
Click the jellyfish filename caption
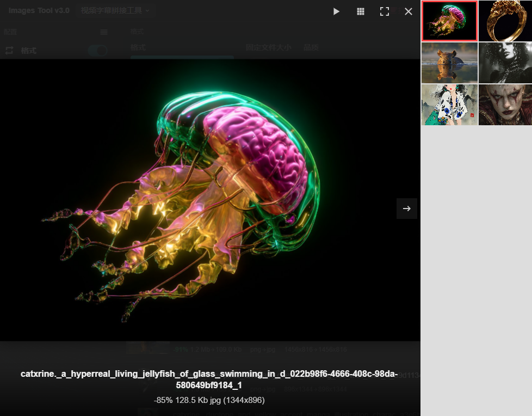(209, 380)
